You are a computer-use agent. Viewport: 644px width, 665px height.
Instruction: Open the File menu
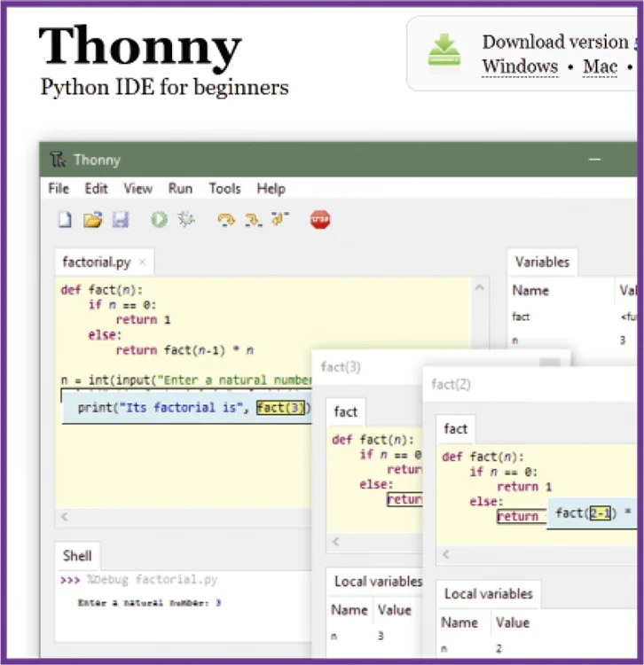tap(59, 188)
